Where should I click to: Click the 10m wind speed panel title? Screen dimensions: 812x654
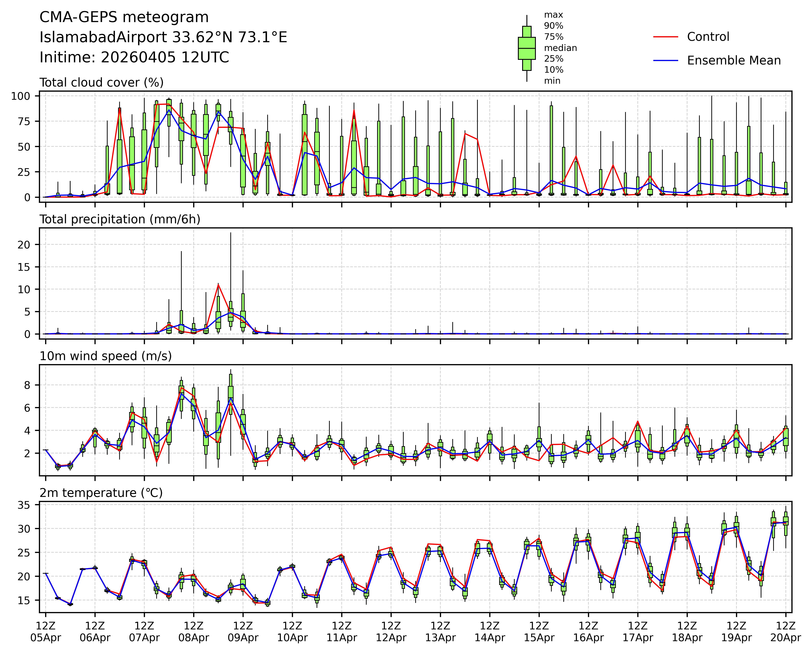(105, 356)
